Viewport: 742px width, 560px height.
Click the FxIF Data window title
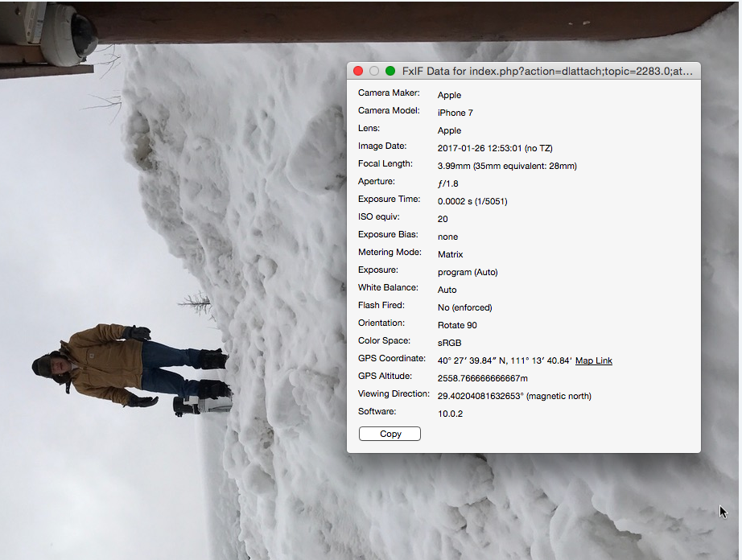[x=547, y=71]
